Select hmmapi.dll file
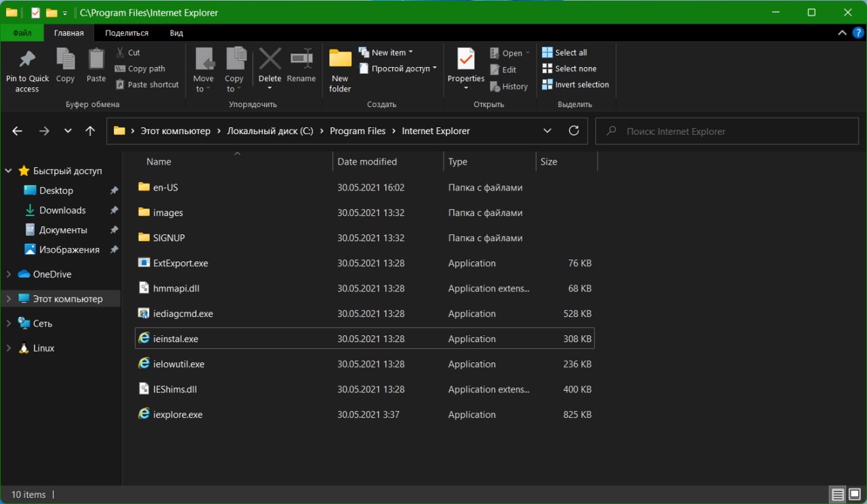The image size is (867, 504). 364,289
